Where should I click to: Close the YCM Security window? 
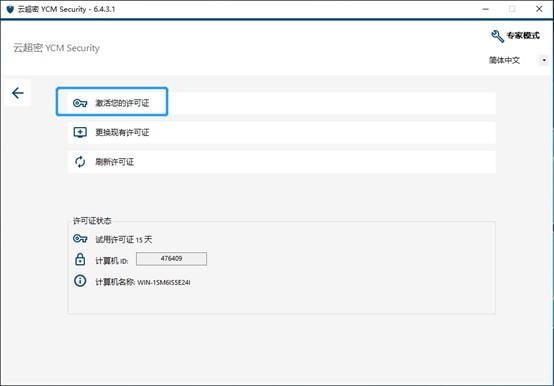[x=539, y=9]
